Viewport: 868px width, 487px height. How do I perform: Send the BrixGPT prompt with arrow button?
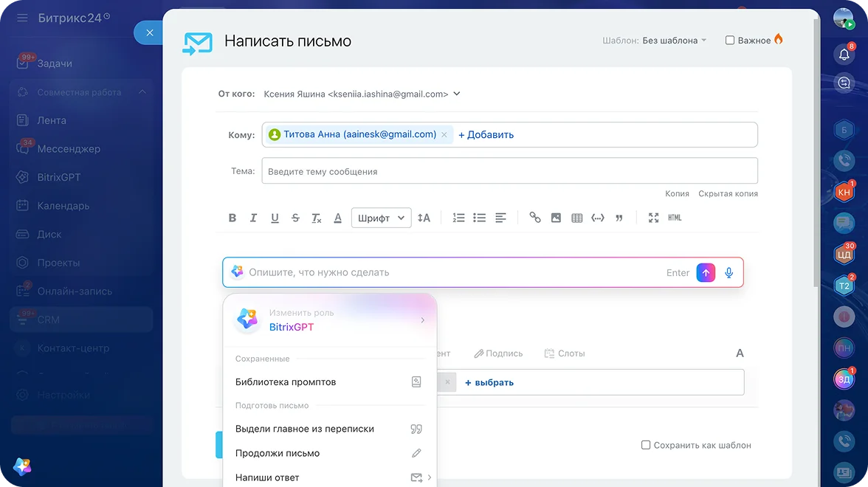(x=706, y=272)
